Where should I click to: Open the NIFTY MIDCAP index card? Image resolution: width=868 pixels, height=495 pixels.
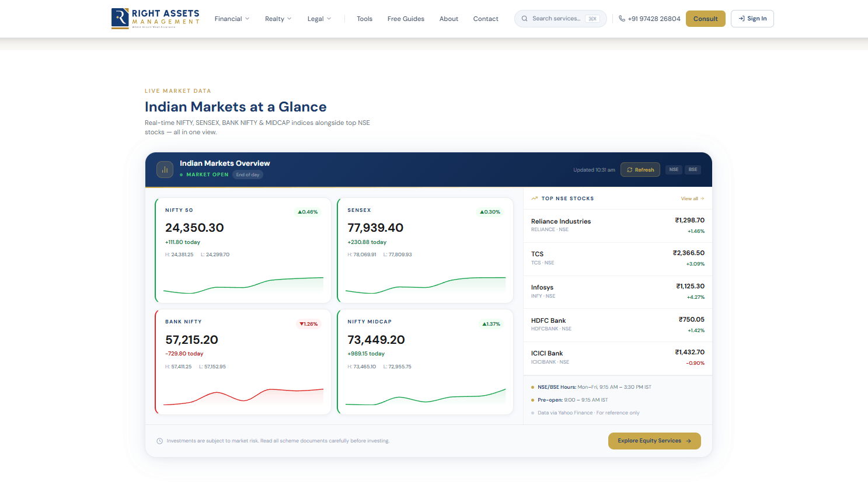pos(425,362)
